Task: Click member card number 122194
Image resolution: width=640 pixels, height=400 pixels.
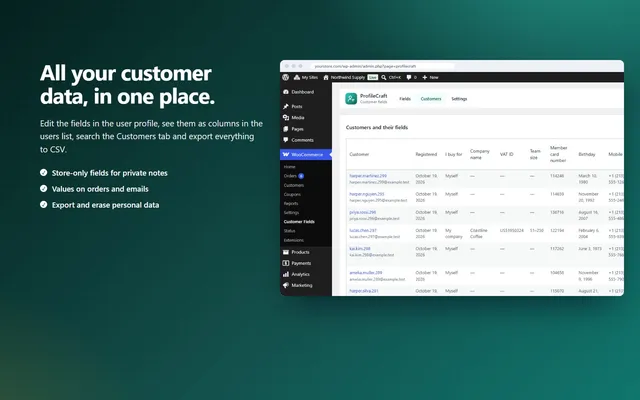Action: point(557,231)
